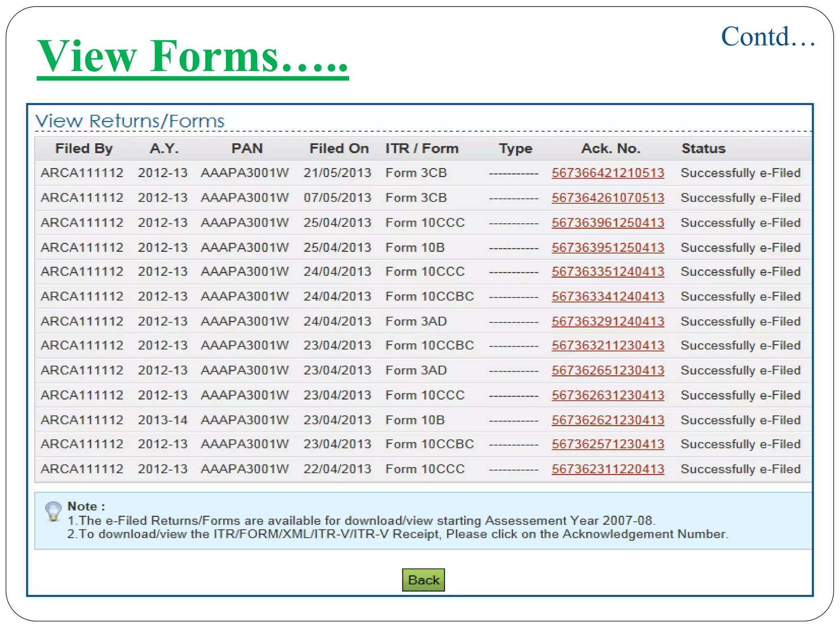
Task: Click the ITR / Form column header
Action: [422, 148]
